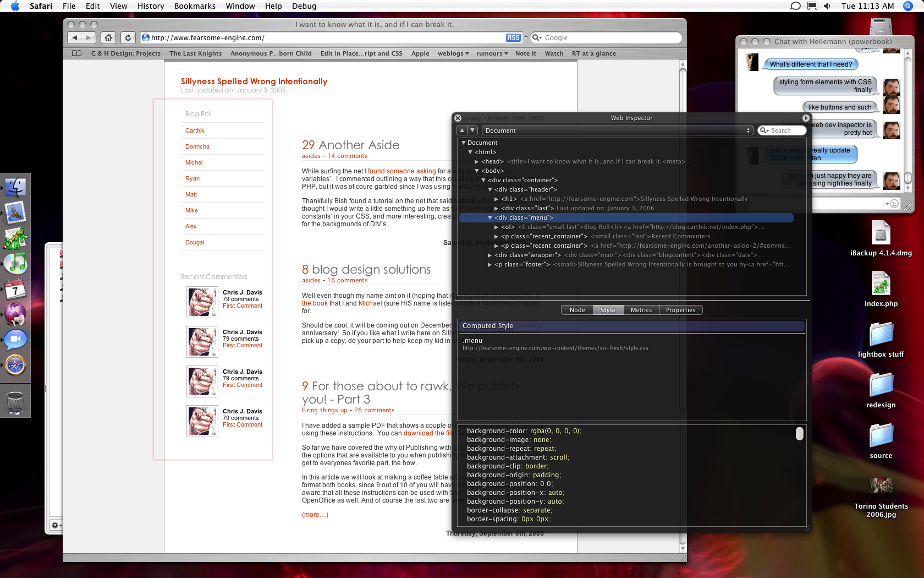Select the Computed Style header row
The image size is (924, 578).
point(632,326)
